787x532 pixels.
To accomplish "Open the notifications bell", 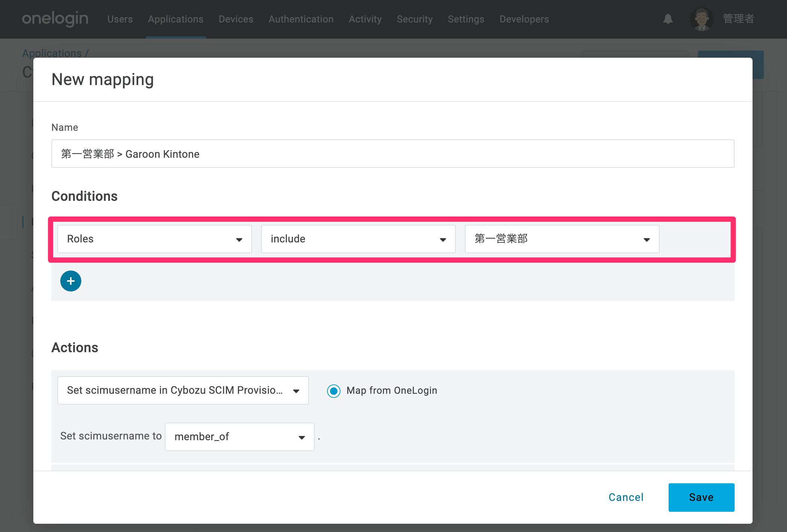I will click(x=668, y=19).
